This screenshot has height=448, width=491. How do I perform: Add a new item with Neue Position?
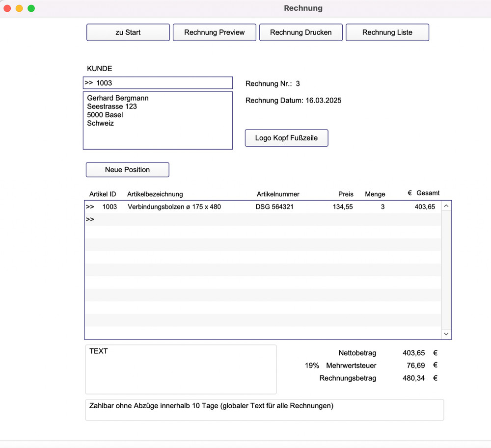[127, 169]
